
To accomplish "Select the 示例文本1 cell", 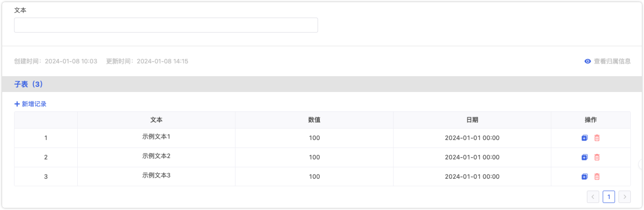I will (156, 137).
